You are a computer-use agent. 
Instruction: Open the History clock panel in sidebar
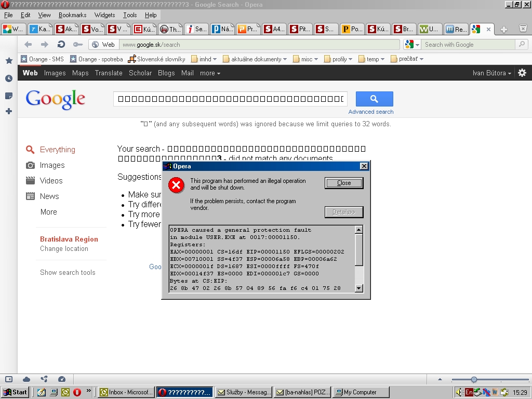(x=9, y=78)
